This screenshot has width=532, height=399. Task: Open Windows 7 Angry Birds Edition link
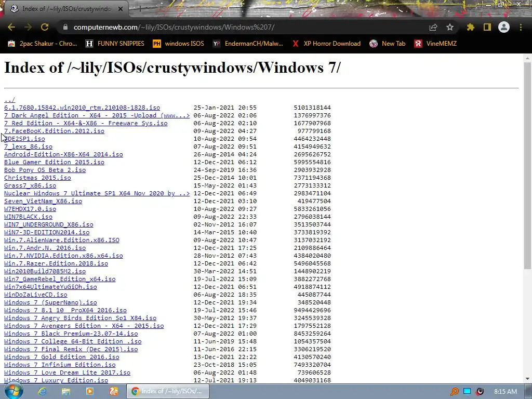[80, 318]
